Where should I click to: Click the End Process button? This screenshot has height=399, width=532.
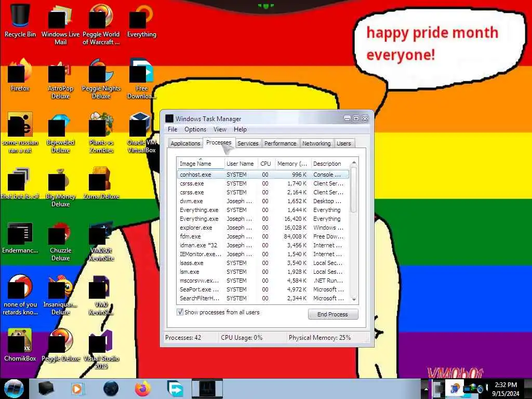[332, 314]
